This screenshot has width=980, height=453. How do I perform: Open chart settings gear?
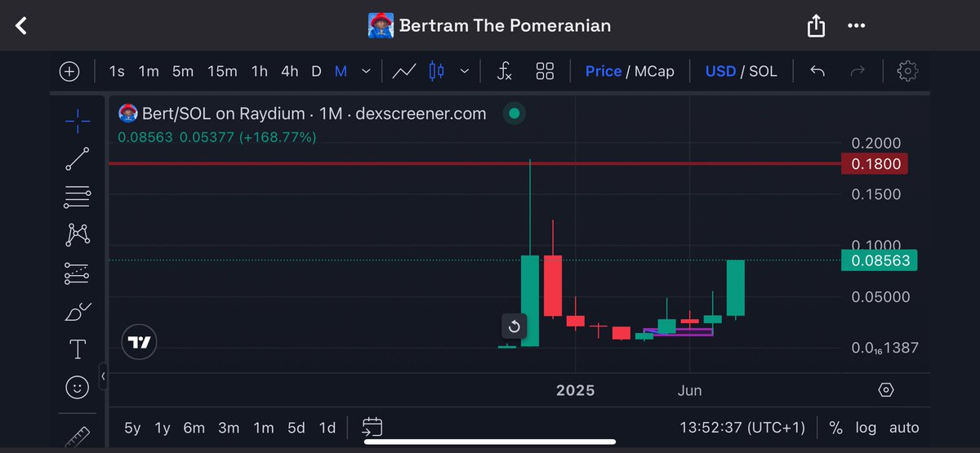(907, 71)
